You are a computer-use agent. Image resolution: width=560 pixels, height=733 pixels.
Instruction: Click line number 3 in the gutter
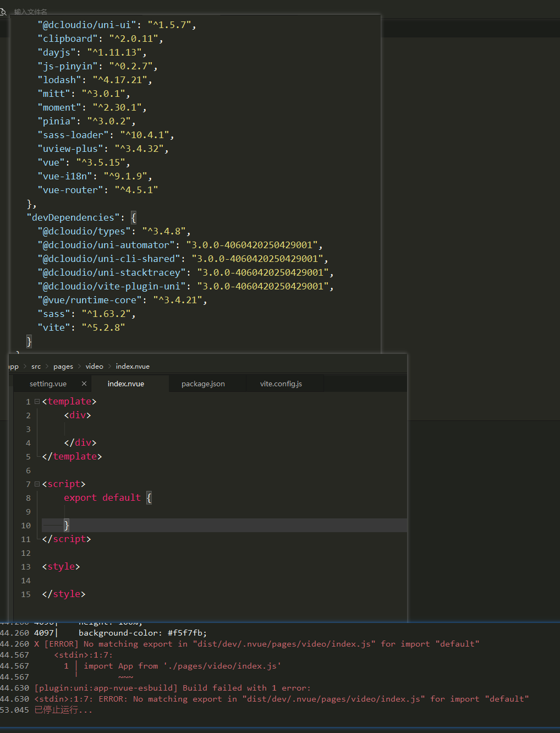[28, 429]
